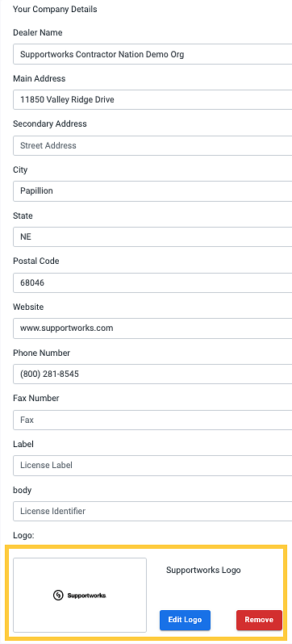Focus the Postal Code field 68046
Viewport: 292px width, 644px height.
pyautogui.click(x=152, y=282)
